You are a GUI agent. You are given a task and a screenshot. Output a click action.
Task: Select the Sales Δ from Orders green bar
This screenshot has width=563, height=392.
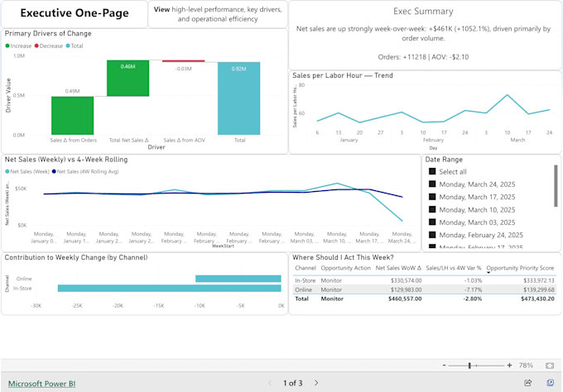coord(73,116)
